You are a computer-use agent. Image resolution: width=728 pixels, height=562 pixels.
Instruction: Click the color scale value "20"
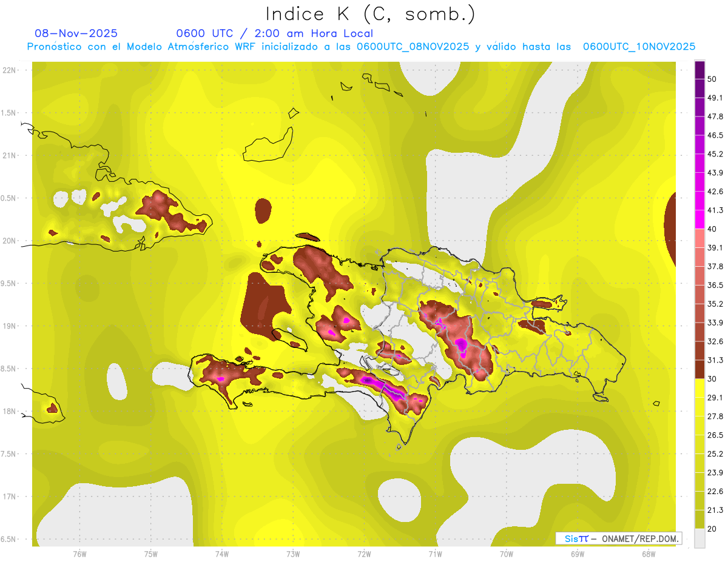pyautogui.click(x=713, y=529)
